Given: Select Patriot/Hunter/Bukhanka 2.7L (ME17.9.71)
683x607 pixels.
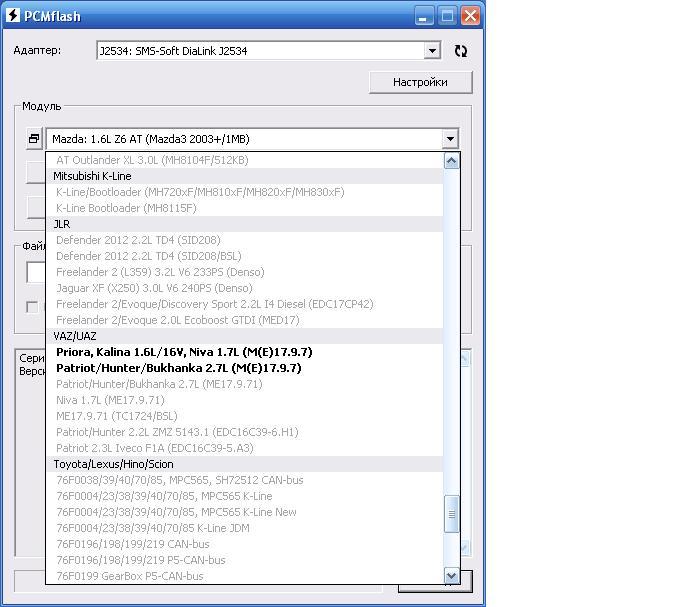Looking at the screenshot, I should (x=244, y=384).
